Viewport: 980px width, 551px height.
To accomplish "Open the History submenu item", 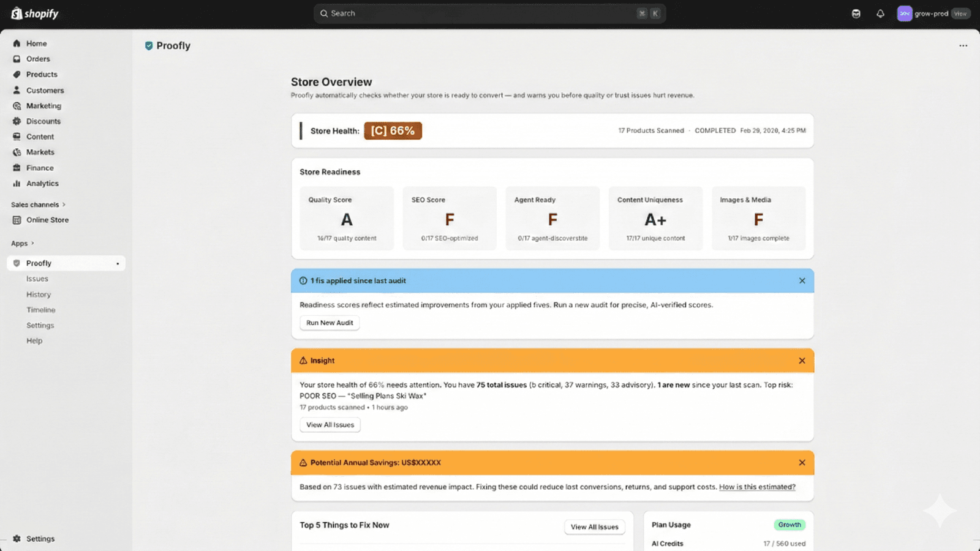I will (39, 294).
